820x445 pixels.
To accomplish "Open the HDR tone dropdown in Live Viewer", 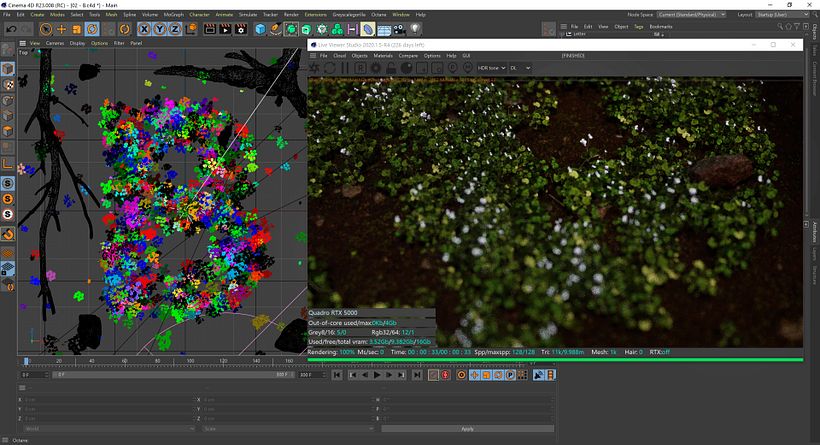I will pyautogui.click(x=491, y=68).
